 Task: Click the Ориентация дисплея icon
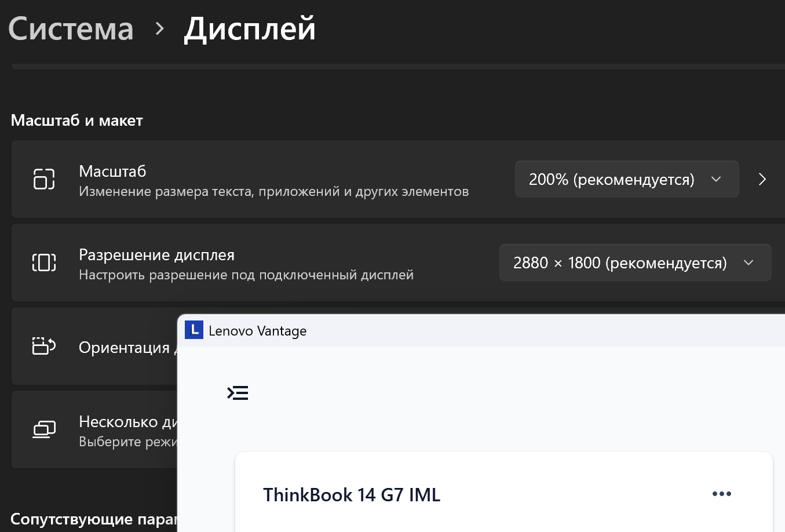(44, 346)
